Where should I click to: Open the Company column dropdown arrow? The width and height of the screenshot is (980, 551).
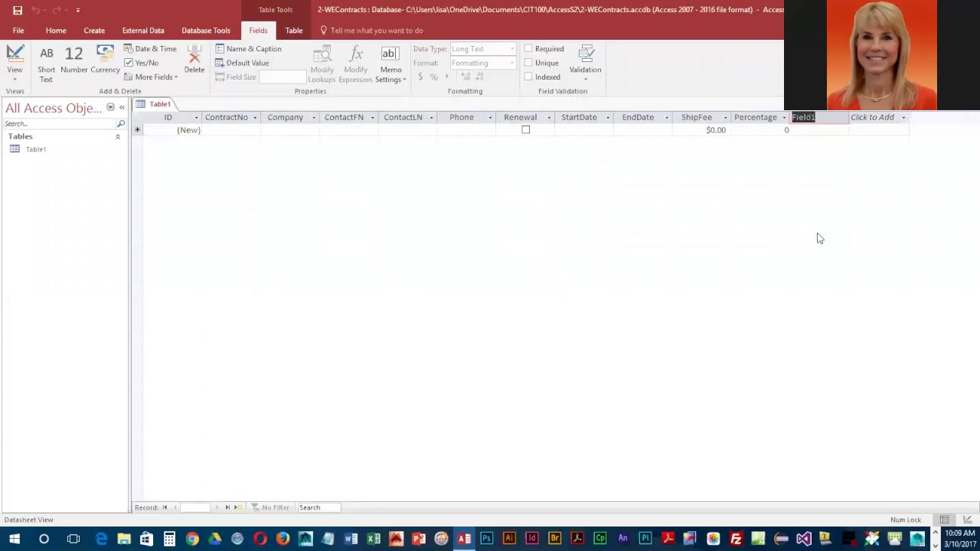[x=314, y=118]
